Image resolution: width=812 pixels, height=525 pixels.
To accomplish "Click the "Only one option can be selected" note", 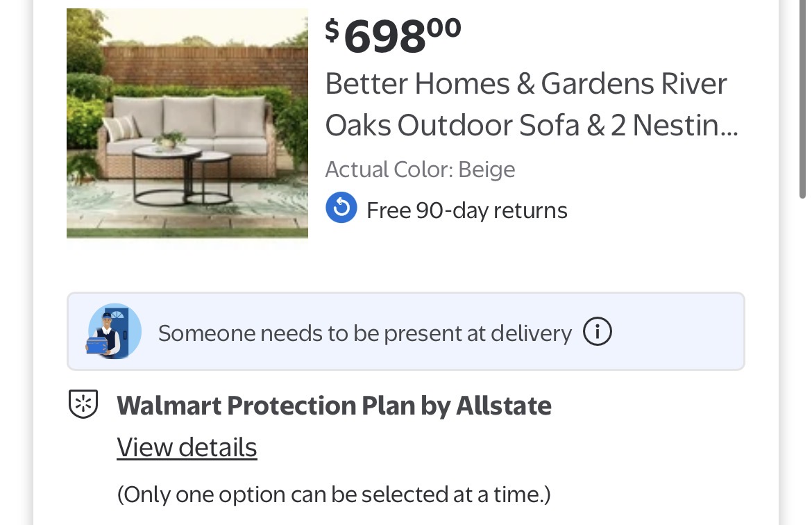I will 333,494.
